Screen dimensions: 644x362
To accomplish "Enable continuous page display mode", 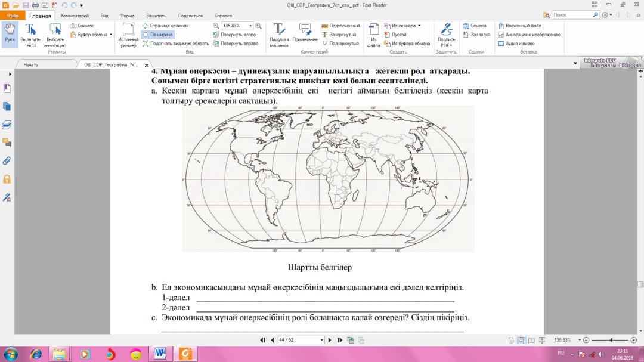I will click(x=522, y=340).
